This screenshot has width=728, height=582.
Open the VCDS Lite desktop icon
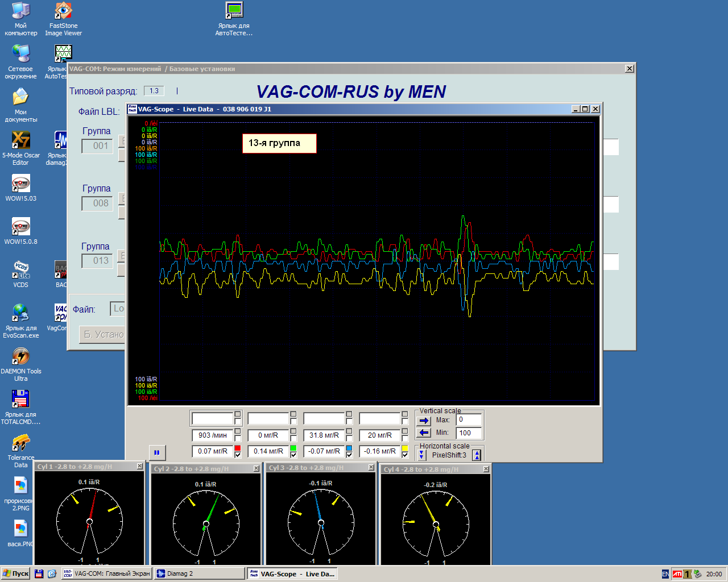click(x=21, y=275)
